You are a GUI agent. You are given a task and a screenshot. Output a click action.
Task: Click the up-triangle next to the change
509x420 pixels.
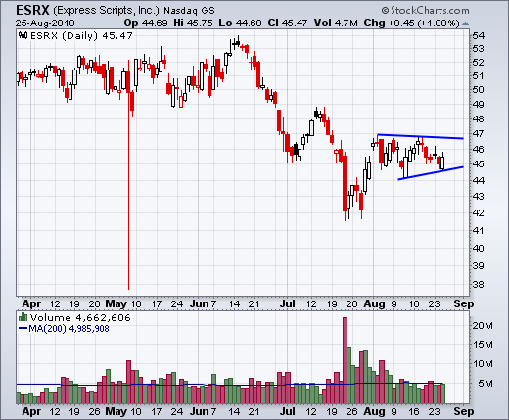point(466,23)
